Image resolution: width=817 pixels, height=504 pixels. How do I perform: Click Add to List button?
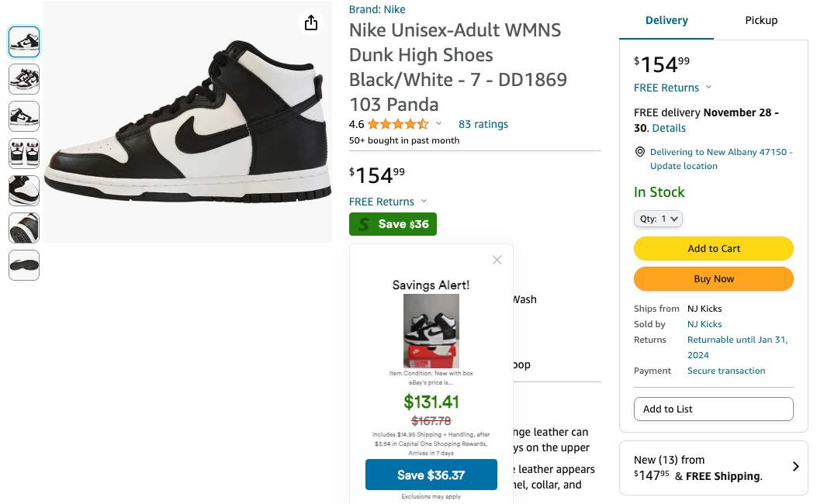pos(713,409)
